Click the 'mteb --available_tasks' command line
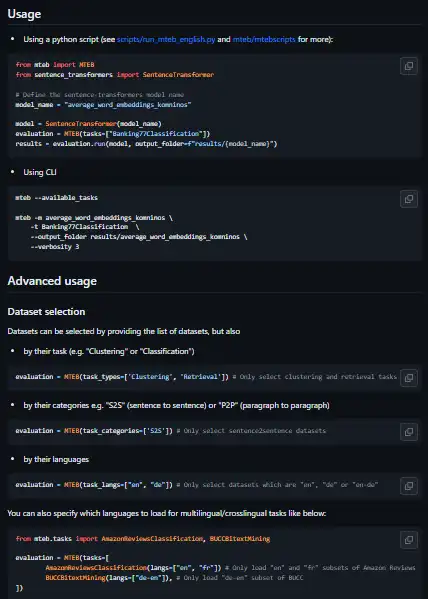 coord(57,198)
